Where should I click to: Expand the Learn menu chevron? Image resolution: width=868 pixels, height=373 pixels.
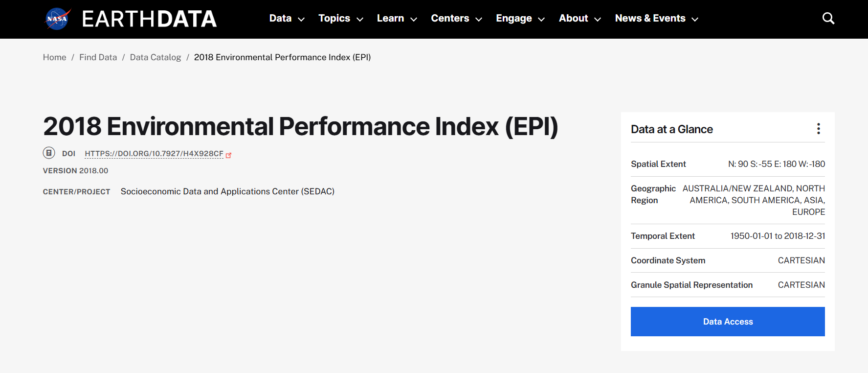click(414, 20)
